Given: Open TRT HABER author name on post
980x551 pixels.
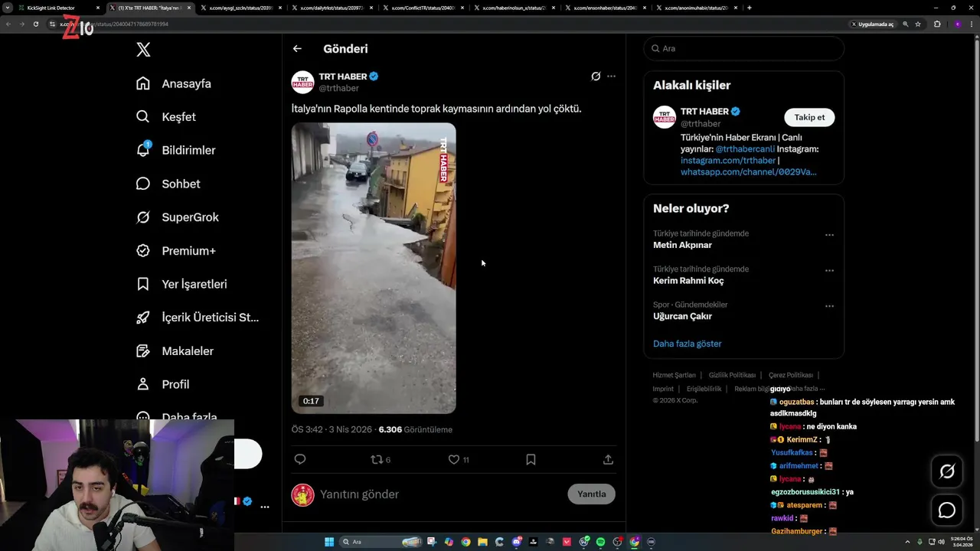Looking at the screenshot, I should pos(343,77).
